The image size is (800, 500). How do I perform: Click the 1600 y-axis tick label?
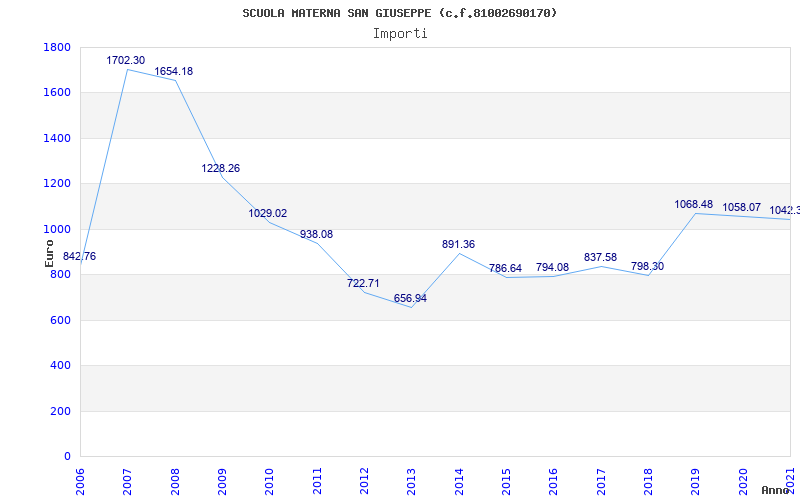[x=57, y=93]
